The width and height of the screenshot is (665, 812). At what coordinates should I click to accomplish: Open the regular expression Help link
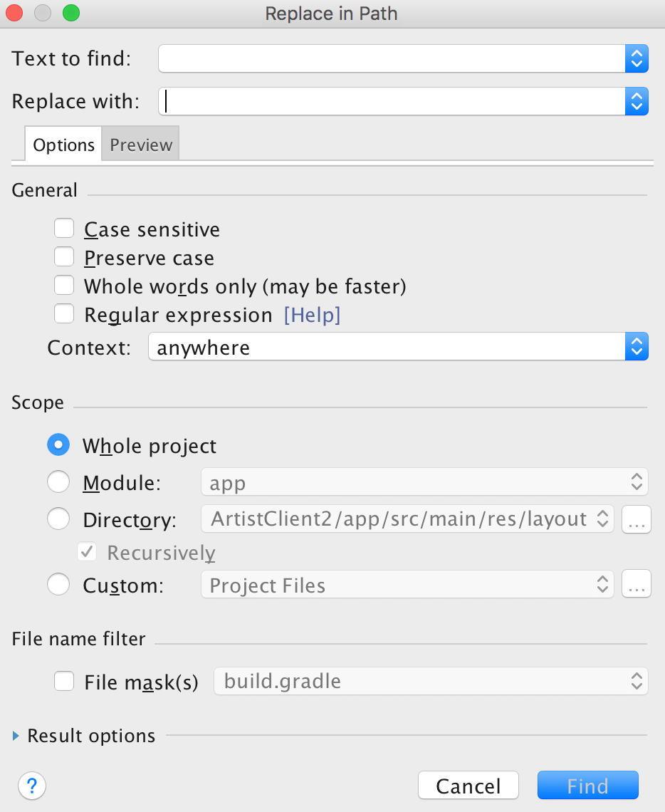click(312, 315)
